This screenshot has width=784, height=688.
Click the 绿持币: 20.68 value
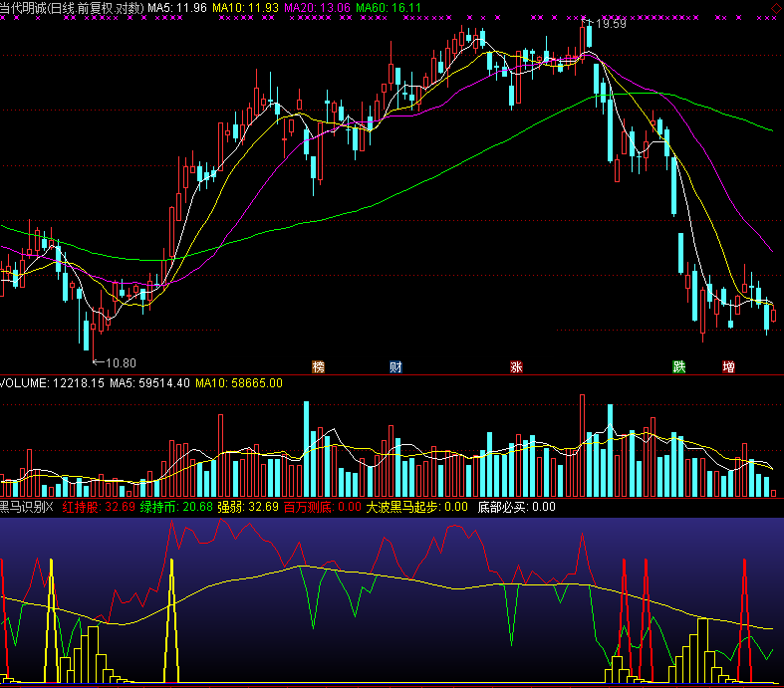(176, 507)
